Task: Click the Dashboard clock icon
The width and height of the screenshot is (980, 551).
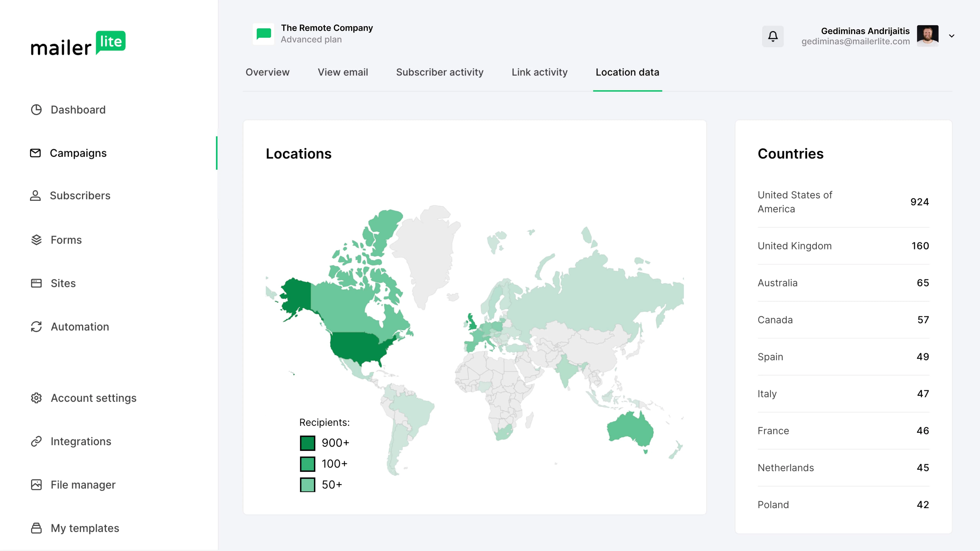Action: (36, 110)
